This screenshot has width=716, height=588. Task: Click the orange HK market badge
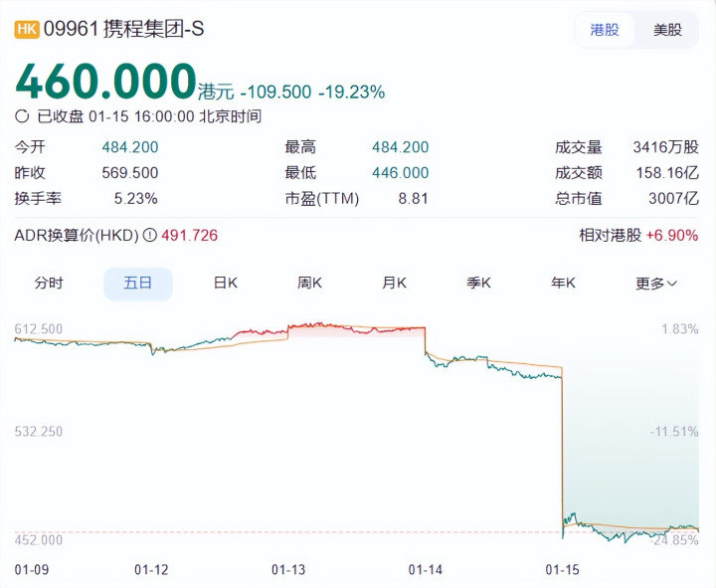(27, 30)
